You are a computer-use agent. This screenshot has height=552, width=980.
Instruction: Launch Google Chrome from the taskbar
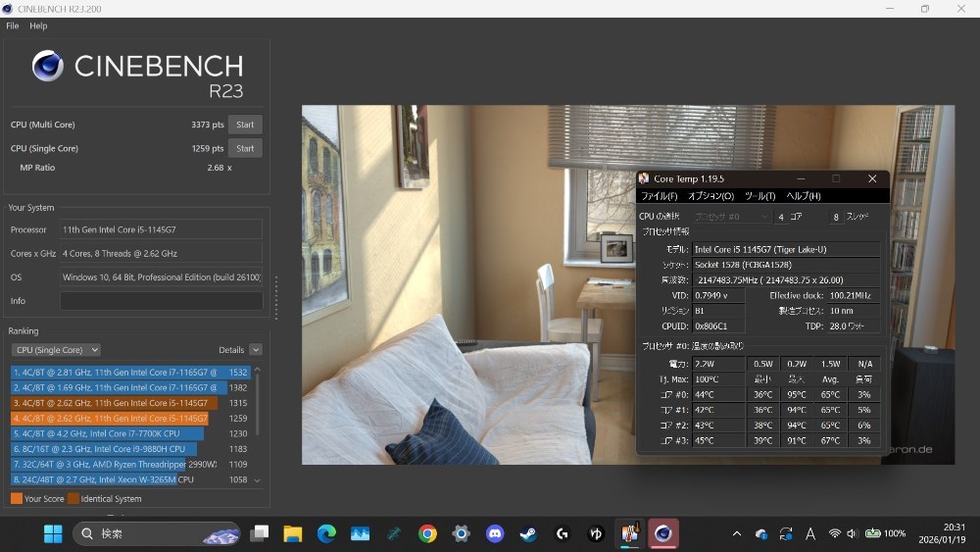[427, 533]
